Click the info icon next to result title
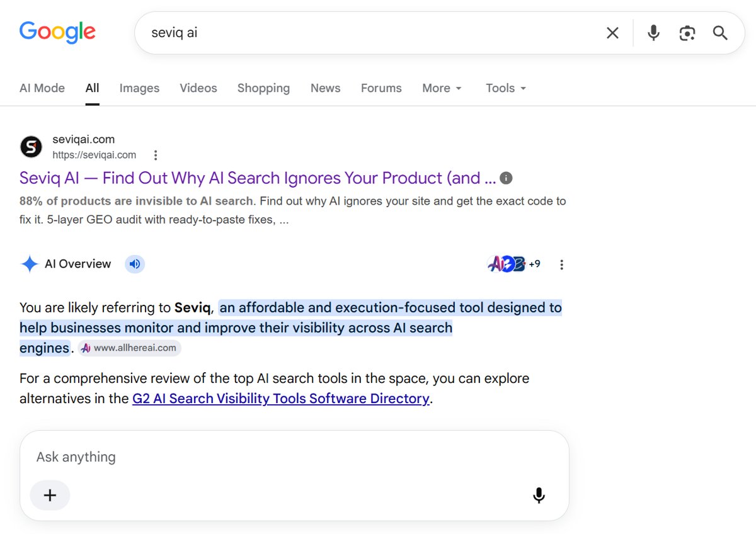 tap(506, 178)
